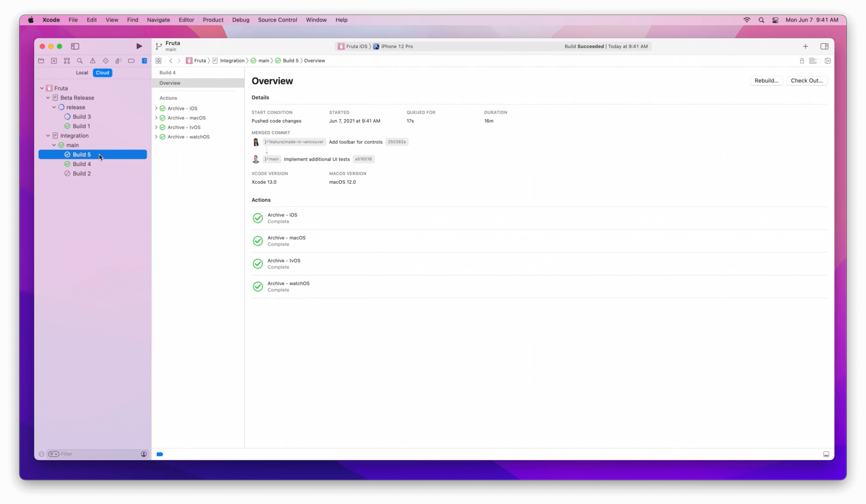Open the Symbol navigator
The height and width of the screenshot is (504, 866).
pyautogui.click(x=67, y=61)
